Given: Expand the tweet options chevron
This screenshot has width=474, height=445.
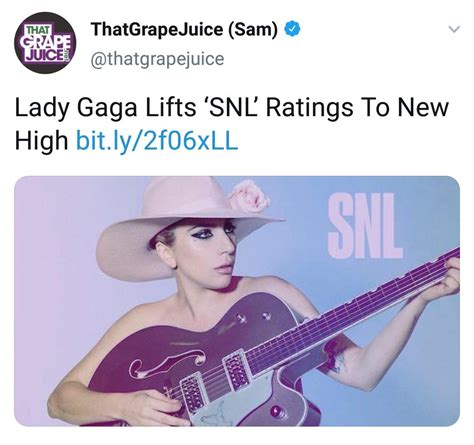Looking at the screenshot, I should click(x=454, y=29).
